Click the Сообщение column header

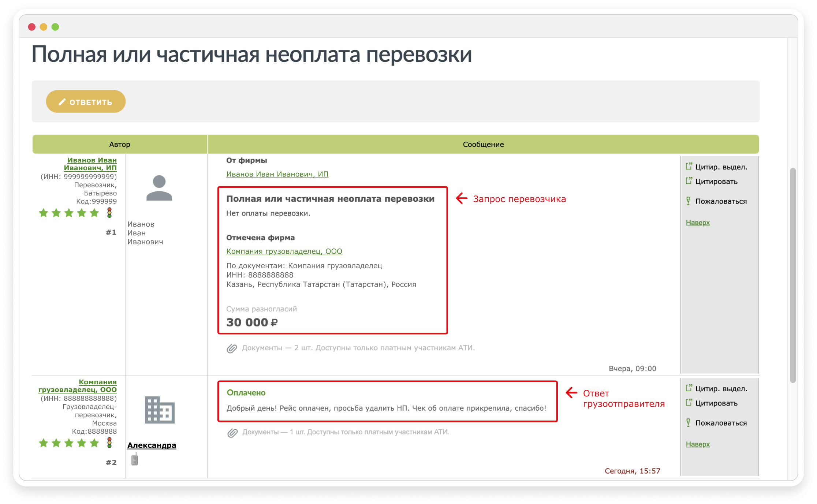(483, 144)
